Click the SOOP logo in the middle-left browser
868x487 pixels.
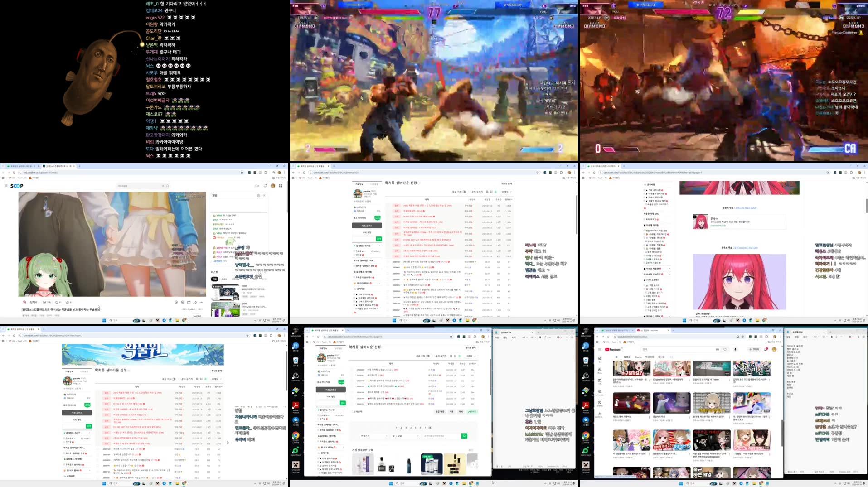click(17, 186)
